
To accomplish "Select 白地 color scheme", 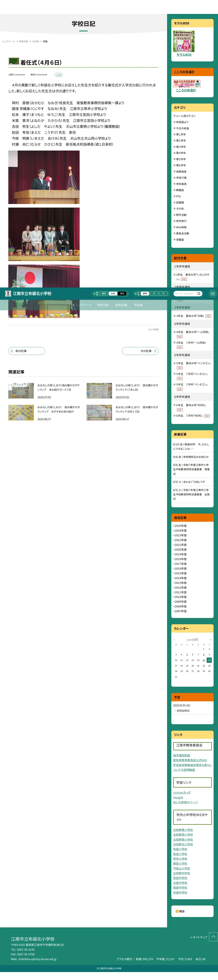I will 113,294.
